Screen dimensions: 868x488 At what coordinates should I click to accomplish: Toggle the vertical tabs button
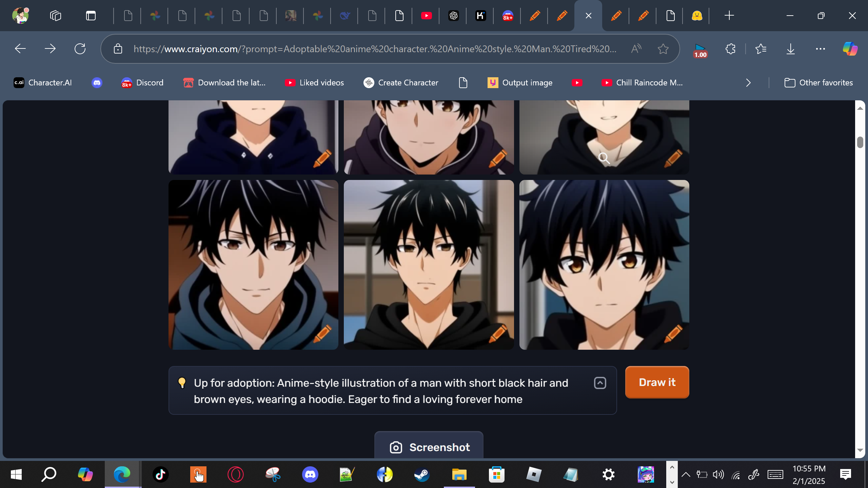point(91,16)
